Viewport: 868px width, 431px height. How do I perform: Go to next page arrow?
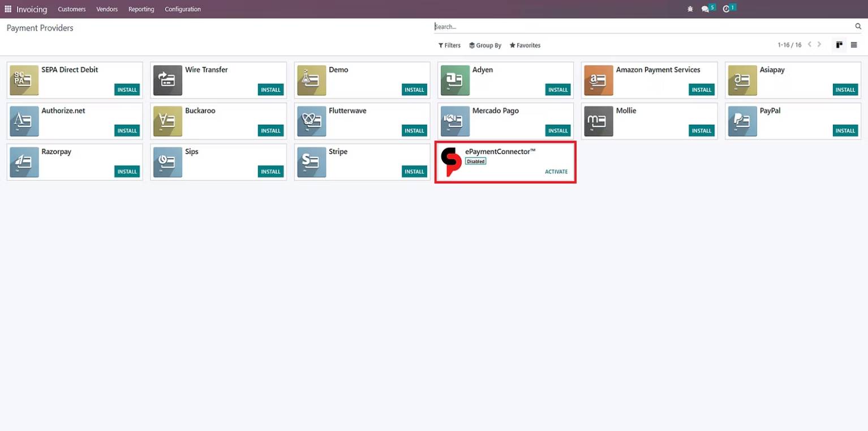click(819, 45)
